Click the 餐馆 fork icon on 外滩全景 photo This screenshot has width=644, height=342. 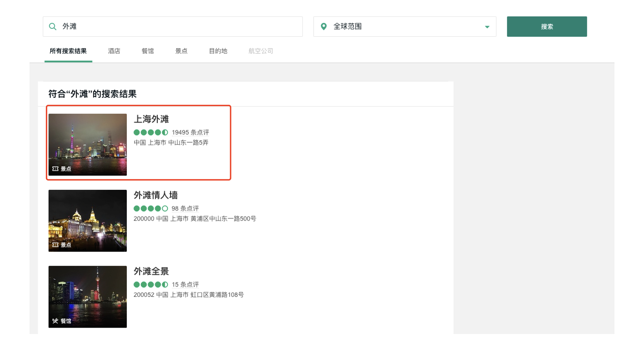click(55, 321)
